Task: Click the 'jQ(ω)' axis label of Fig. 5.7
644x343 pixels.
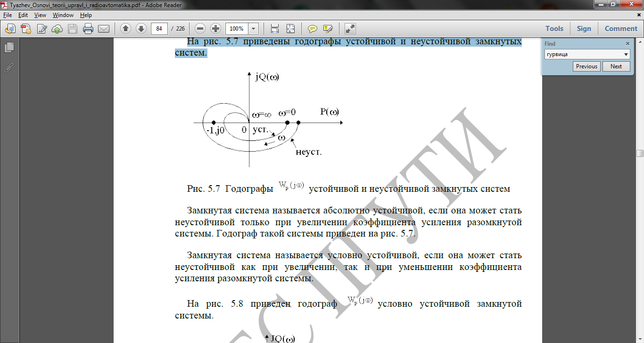Action: point(267,77)
